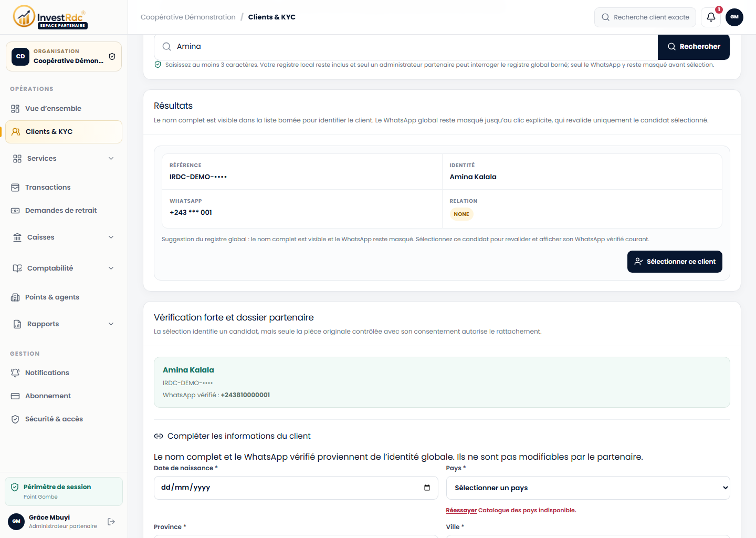
Task: Click the Rechercher button
Action: pos(694,47)
